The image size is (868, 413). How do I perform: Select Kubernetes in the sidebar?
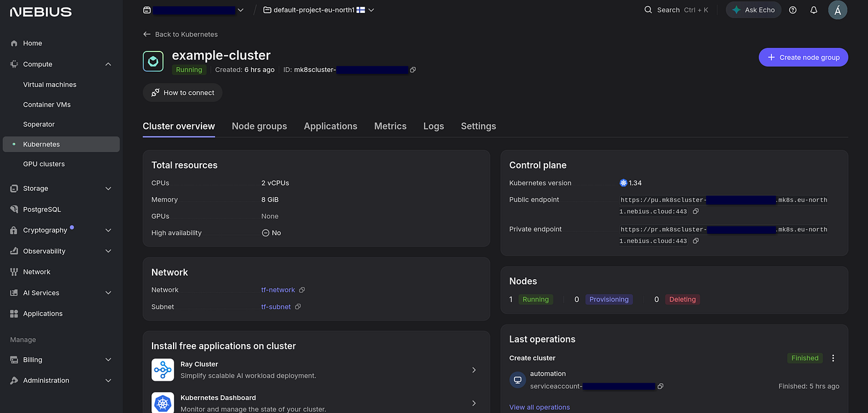61,144
